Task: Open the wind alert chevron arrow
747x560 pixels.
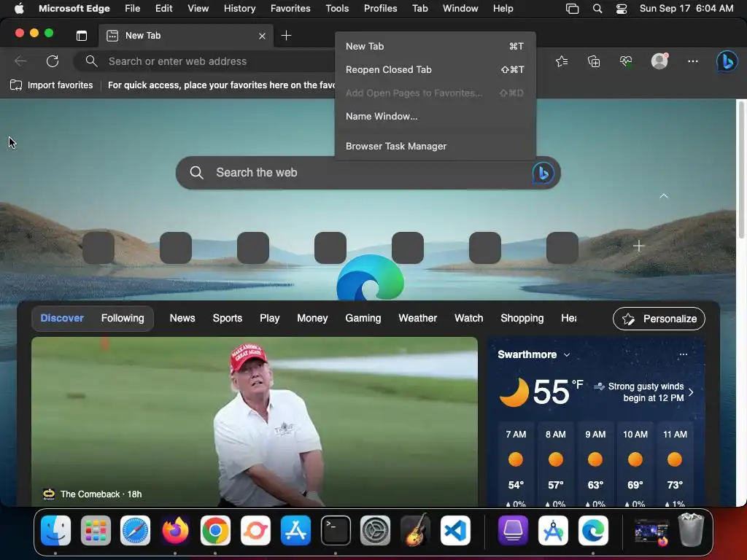Action: tap(691, 392)
